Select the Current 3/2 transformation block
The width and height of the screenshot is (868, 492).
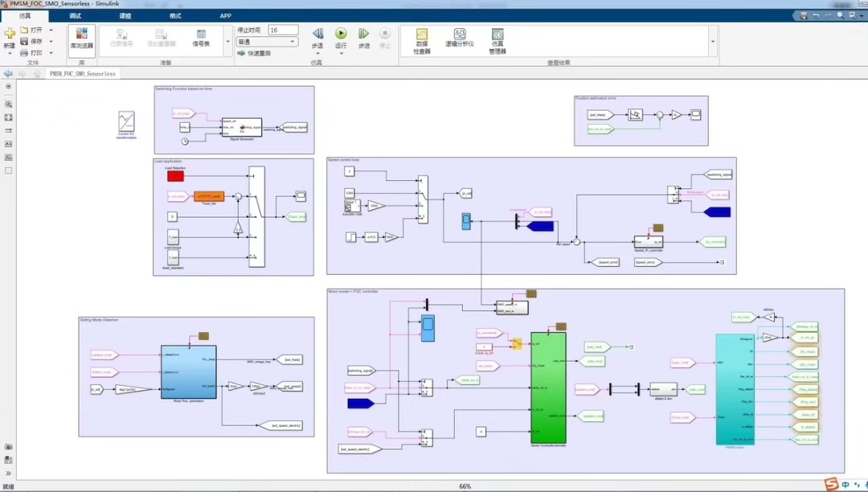(126, 121)
